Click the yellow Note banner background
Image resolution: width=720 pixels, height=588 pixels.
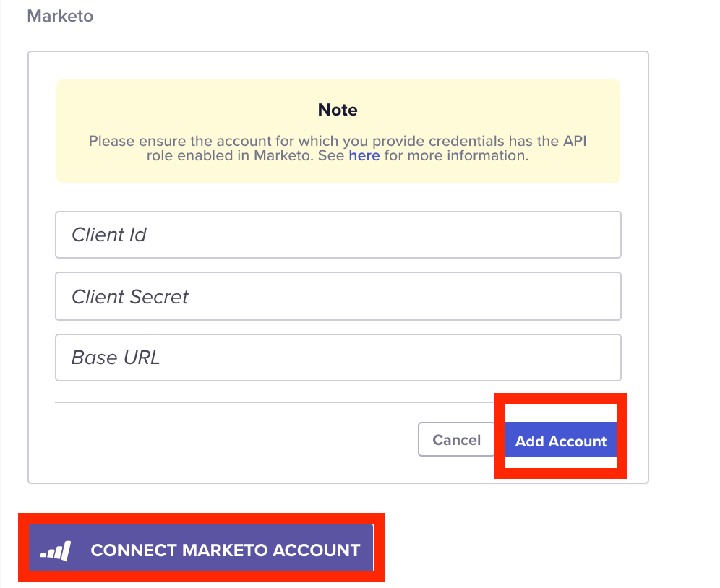pos(338,131)
